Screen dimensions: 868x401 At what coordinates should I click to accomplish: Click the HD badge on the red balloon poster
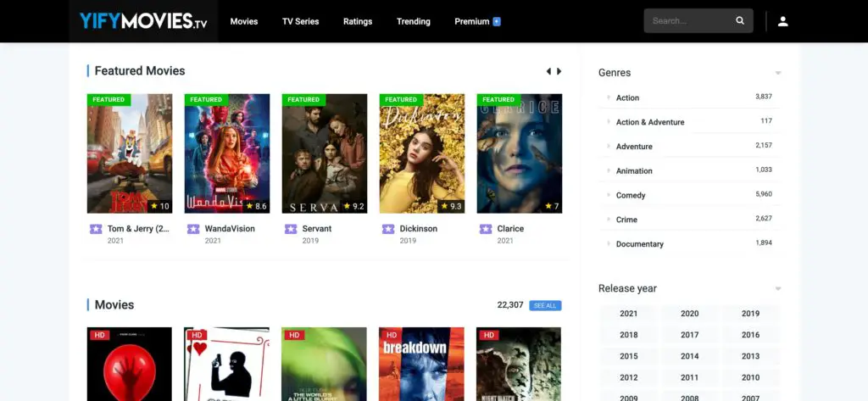click(100, 335)
